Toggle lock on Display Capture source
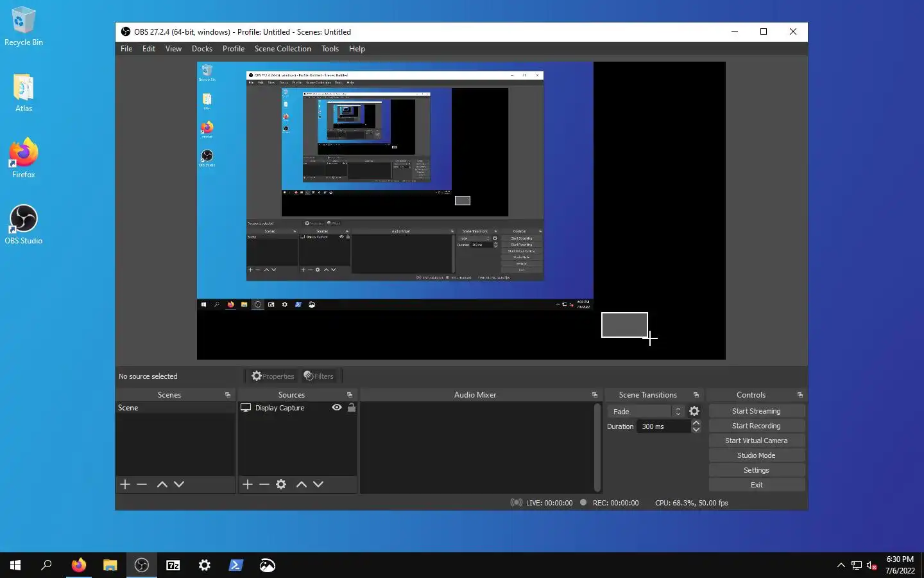This screenshot has height=578, width=924. click(352, 408)
